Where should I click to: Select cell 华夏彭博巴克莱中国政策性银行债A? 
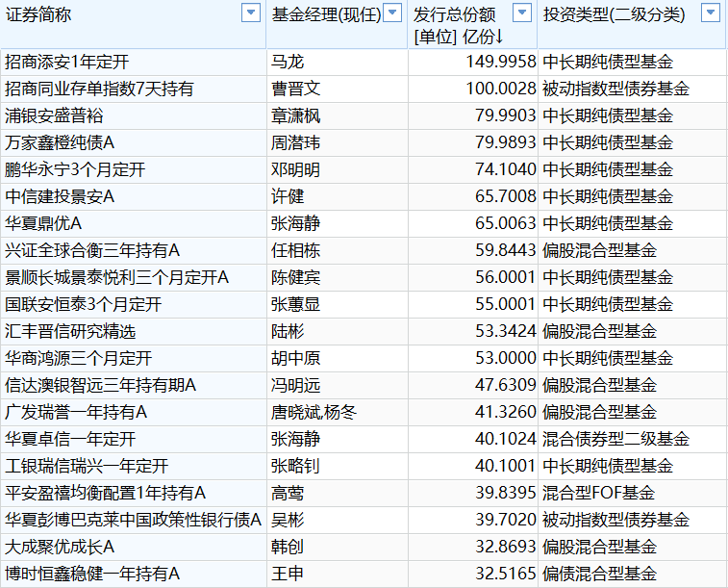134,520
